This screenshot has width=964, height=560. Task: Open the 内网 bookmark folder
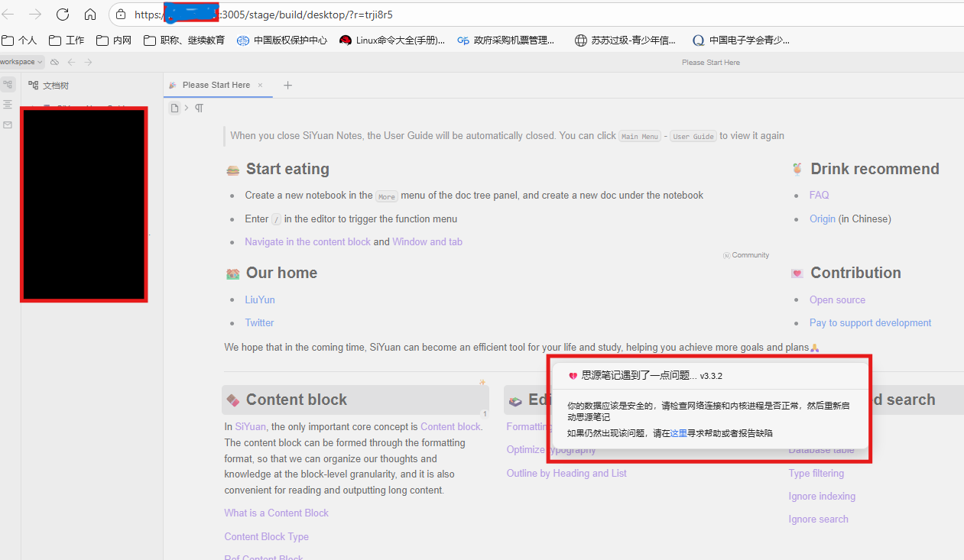point(114,40)
